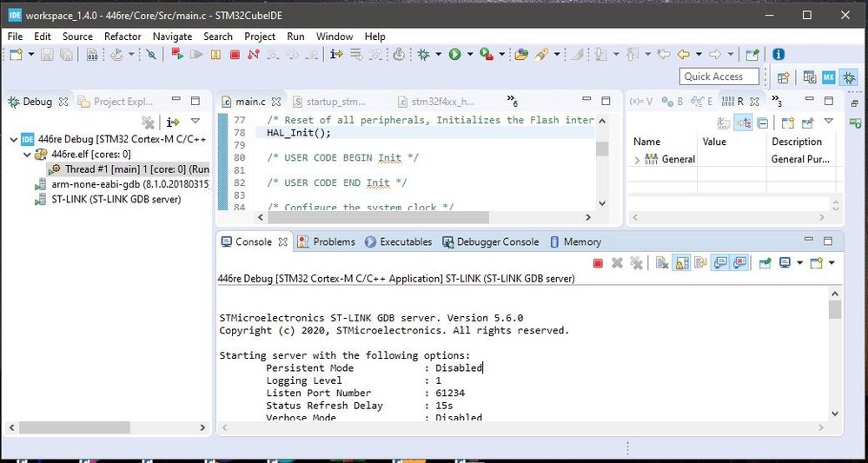Click the Open Perspective icon
This screenshot has height=463, width=868.
[784, 77]
